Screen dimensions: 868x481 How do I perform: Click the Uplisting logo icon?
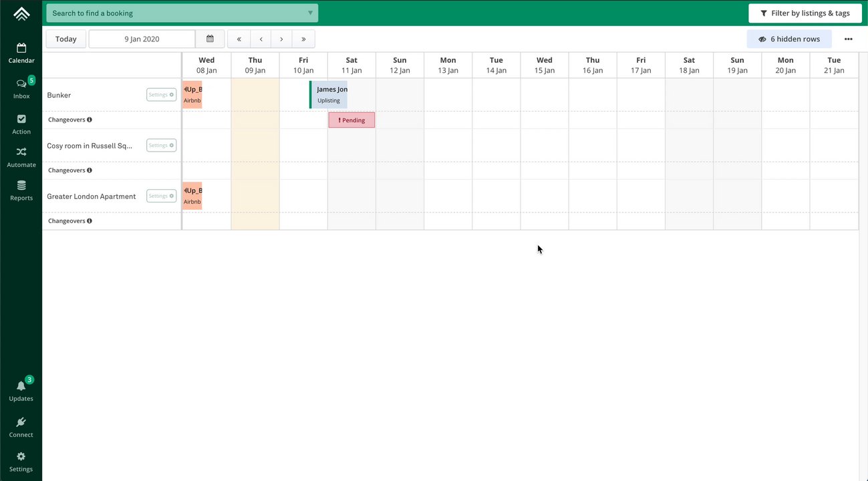coord(21,13)
